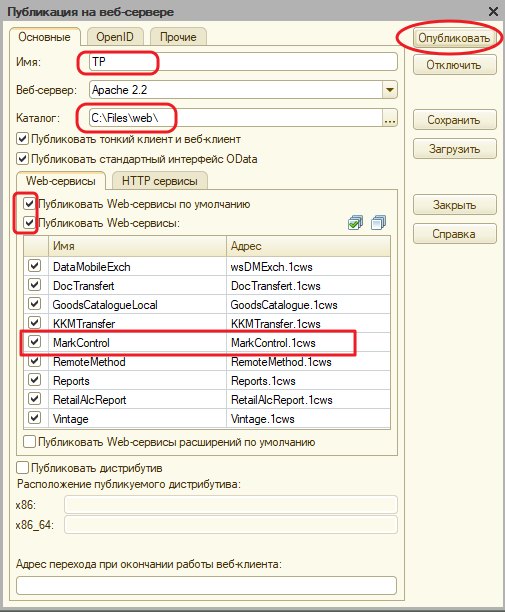Toggle publish standard OData interface checkbox

[22, 159]
